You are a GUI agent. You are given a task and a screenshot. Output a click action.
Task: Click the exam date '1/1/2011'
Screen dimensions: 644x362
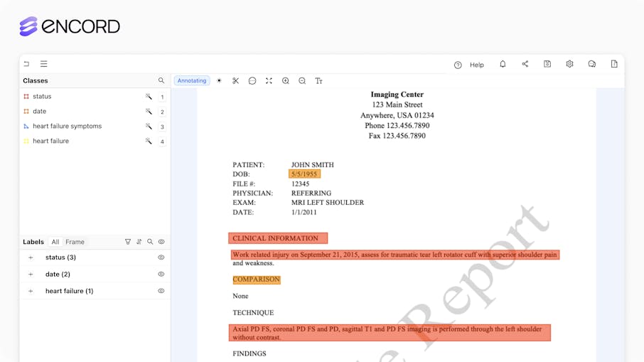[304, 213]
